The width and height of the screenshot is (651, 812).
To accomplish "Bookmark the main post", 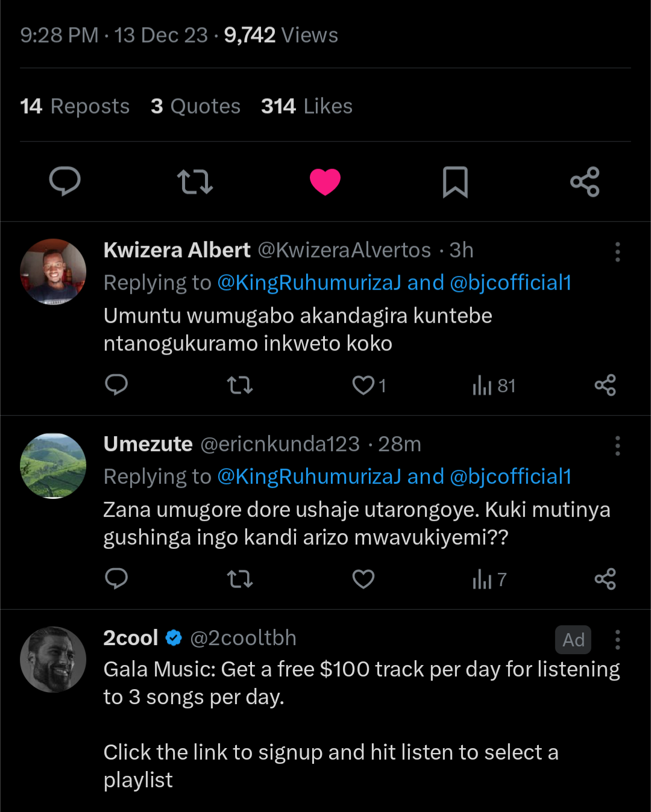I will [455, 182].
